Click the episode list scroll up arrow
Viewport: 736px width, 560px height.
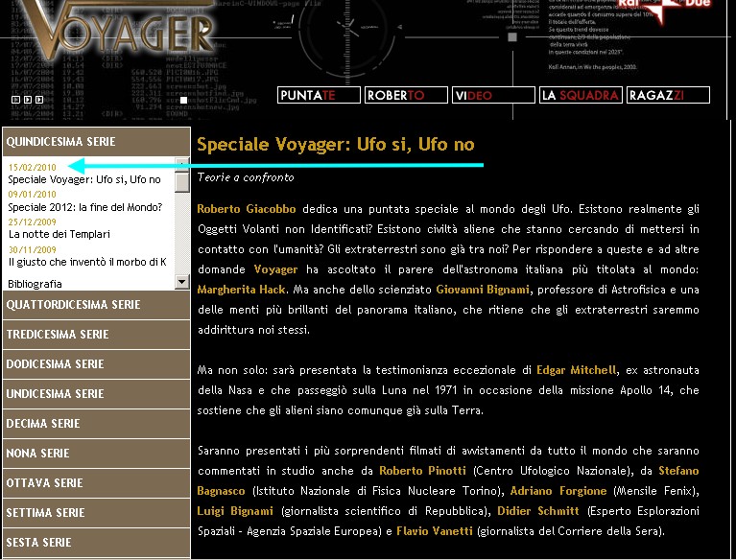pos(182,164)
